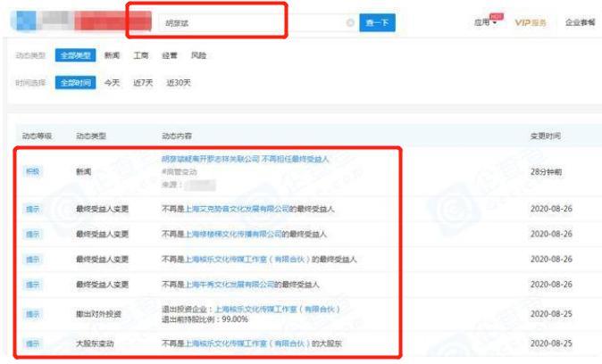Click the 提示 tag on the 撤出对外投资 row
Image resolution: width=602 pixels, height=364 pixels.
[32, 314]
